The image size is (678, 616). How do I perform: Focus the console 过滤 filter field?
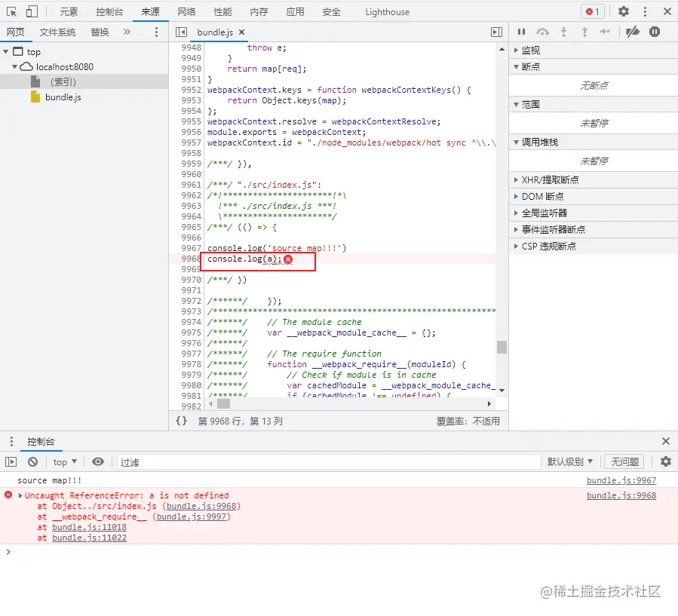[x=329, y=462]
